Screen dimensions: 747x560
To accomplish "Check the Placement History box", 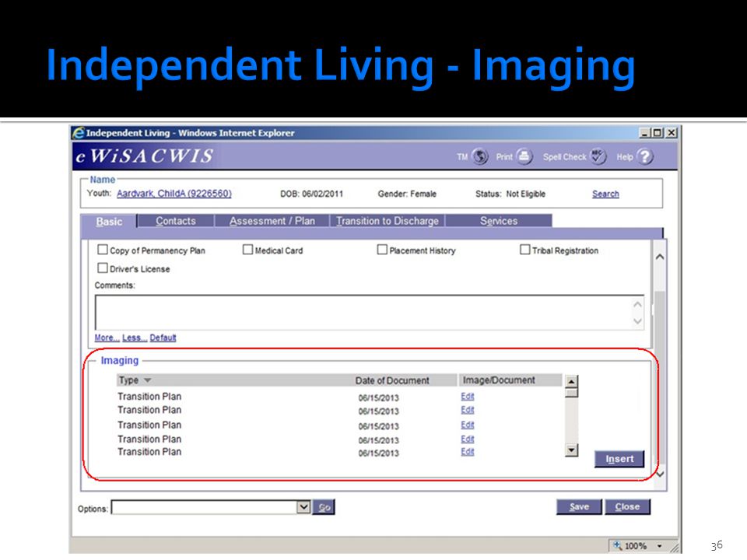I will coord(382,250).
